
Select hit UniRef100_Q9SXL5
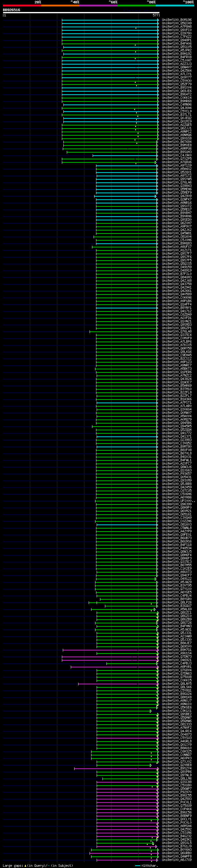click(x=177, y=843)
